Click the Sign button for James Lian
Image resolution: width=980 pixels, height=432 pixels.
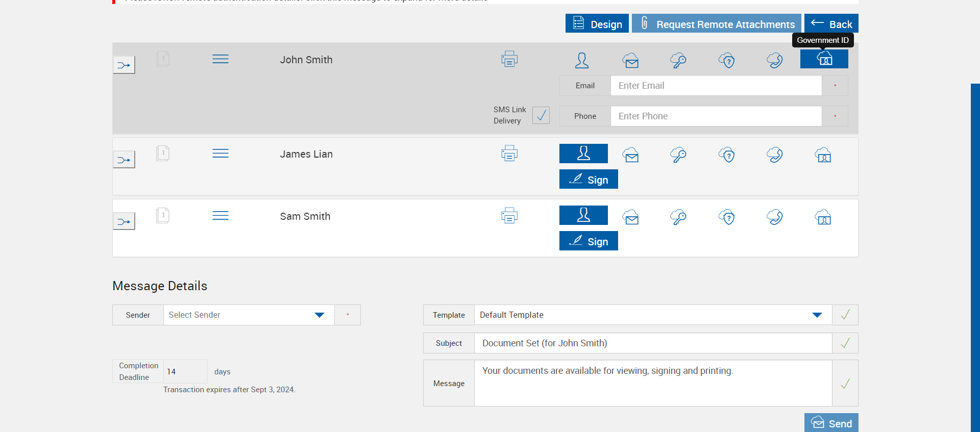tap(589, 180)
